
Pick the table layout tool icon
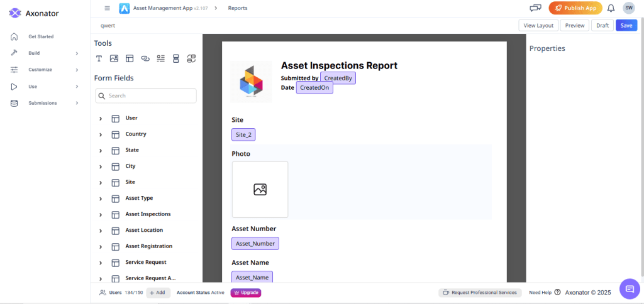[x=130, y=58]
